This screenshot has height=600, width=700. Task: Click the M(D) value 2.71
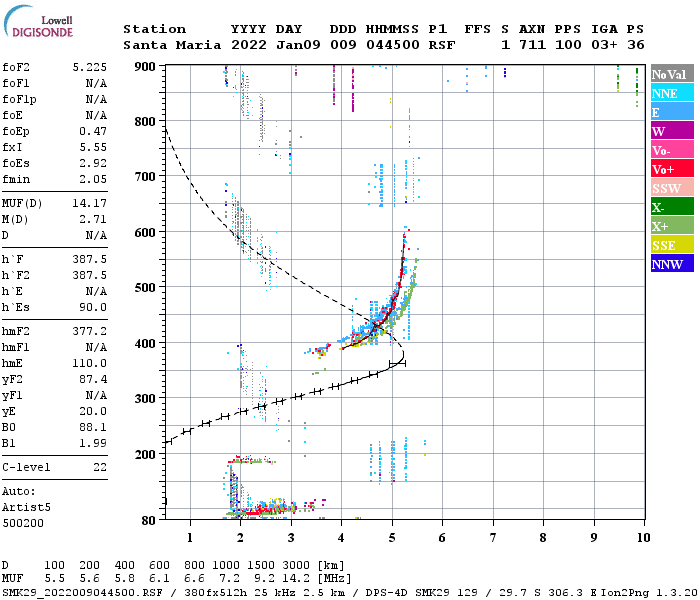point(93,219)
